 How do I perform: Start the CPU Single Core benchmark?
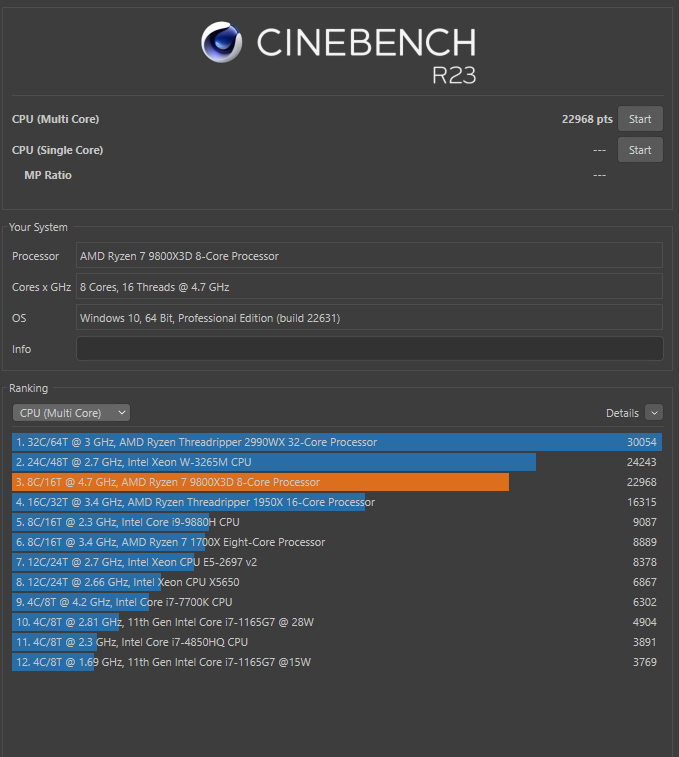tap(640, 150)
